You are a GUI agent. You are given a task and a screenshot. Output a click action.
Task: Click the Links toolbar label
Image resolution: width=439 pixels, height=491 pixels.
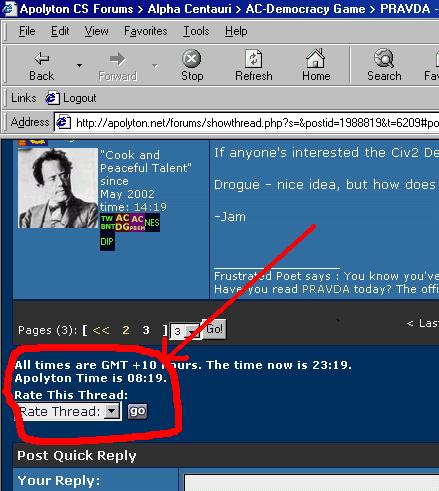(x=23, y=98)
